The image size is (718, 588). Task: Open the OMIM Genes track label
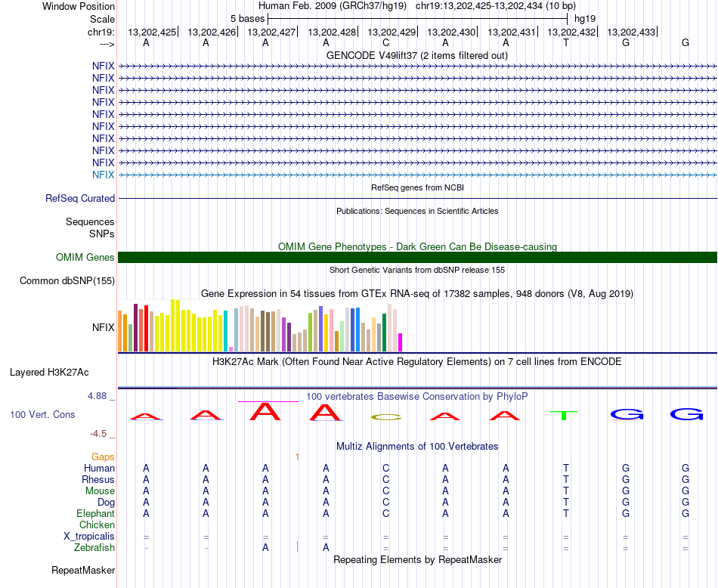click(85, 258)
